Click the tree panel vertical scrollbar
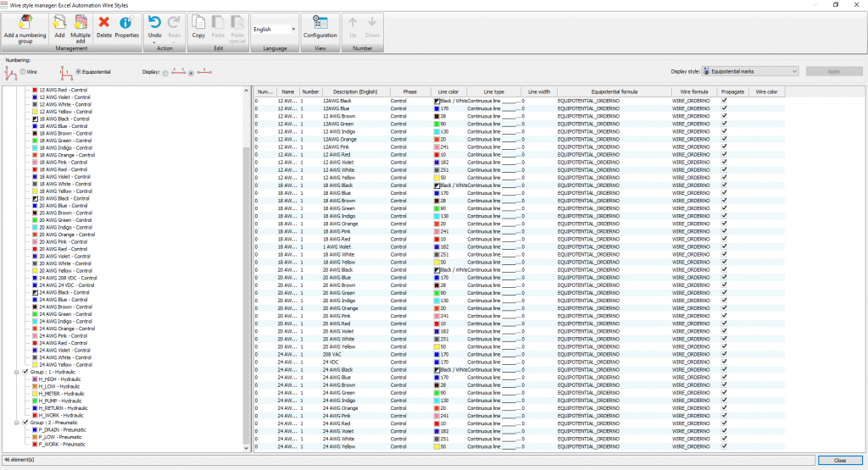868x470 pixels. (247, 268)
